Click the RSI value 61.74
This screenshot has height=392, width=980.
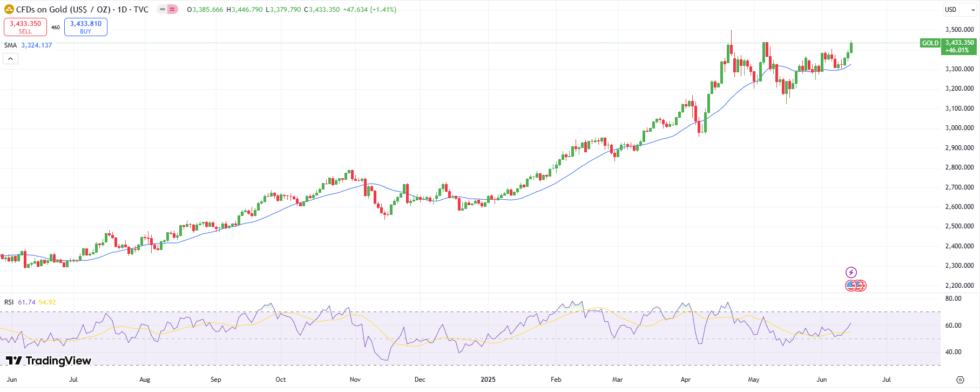point(26,302)
